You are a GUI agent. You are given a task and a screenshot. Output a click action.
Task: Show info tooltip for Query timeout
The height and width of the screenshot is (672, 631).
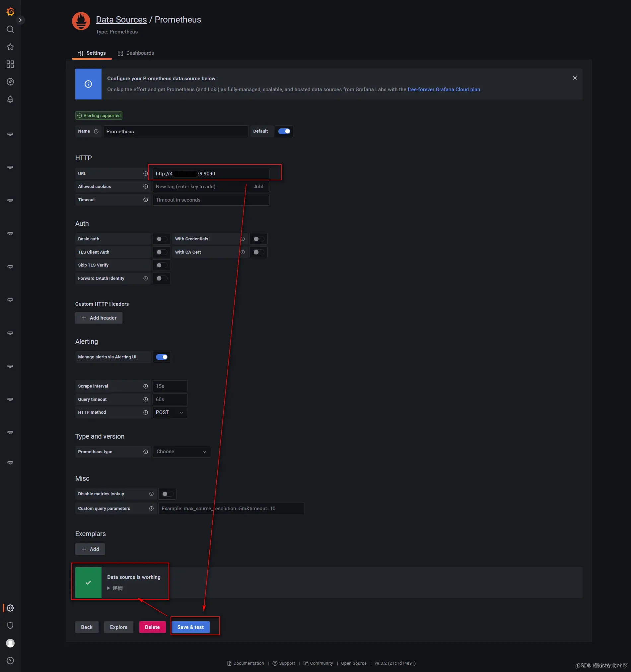pyautogui.click(x=146, y=399)
